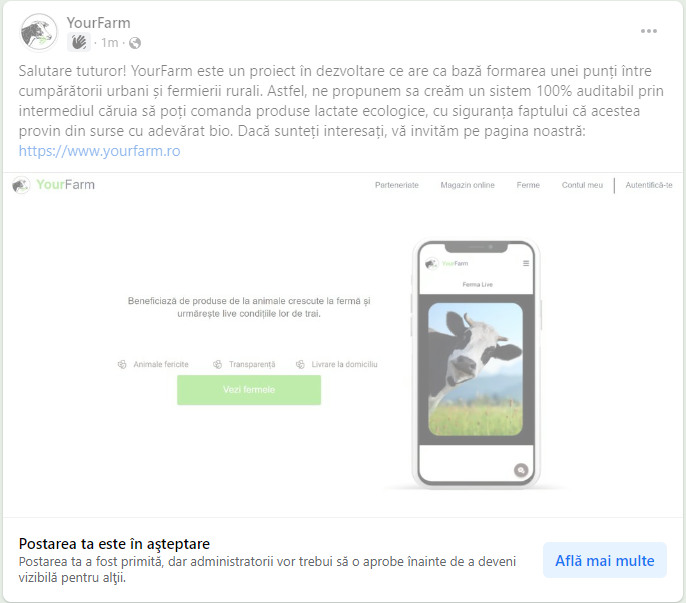Click the Livrare la domiciliu icon

tap(300, 364)
